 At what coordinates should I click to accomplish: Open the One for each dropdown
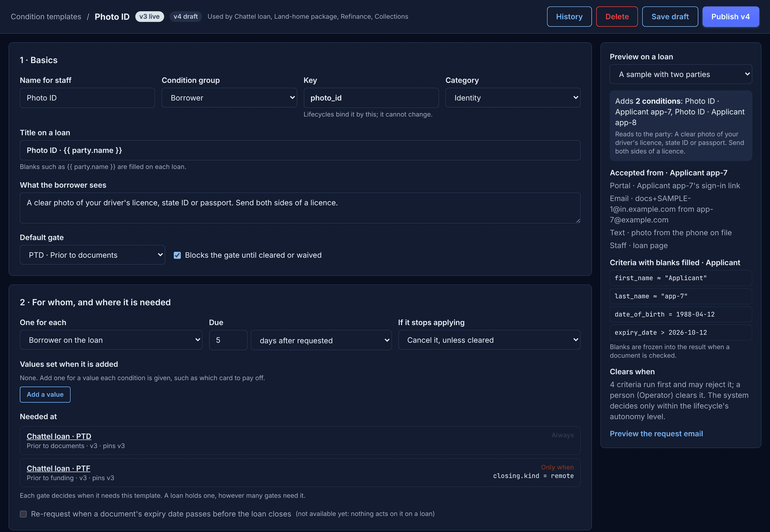(111, 340)
